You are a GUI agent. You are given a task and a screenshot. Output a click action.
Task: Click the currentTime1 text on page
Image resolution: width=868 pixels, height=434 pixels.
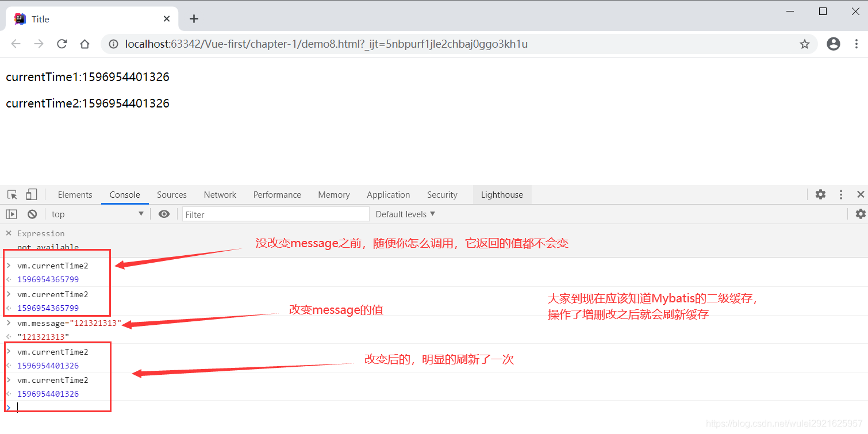click(x=87, y=77)
